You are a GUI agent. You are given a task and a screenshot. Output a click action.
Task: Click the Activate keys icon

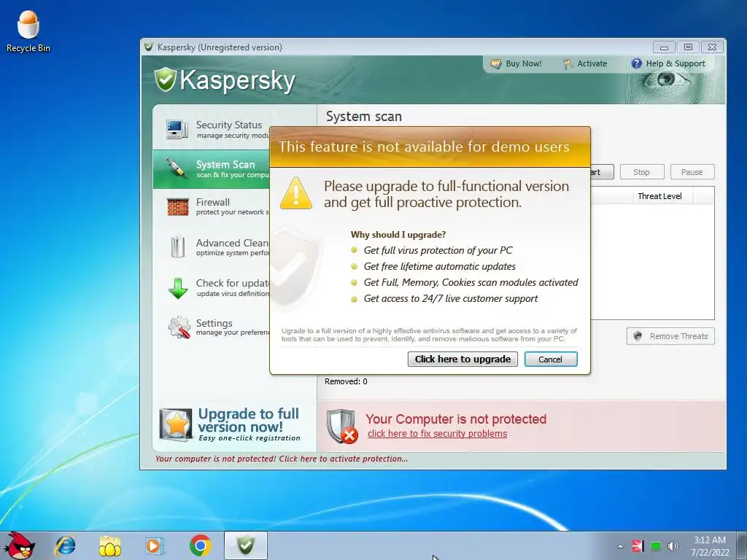[x=568, y=64]
